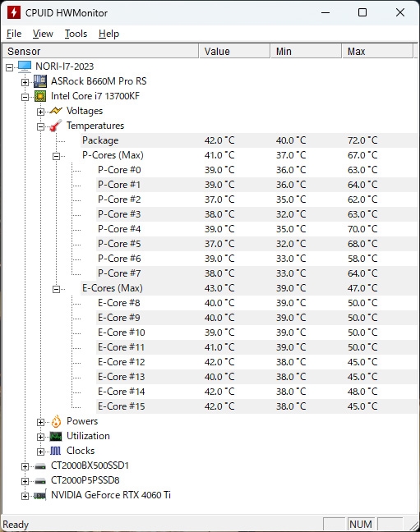Click the NORI-I7-2023 computer monitor icon
Image resolution: width=420 pixels, height=532 pixels.
point(25,66)
